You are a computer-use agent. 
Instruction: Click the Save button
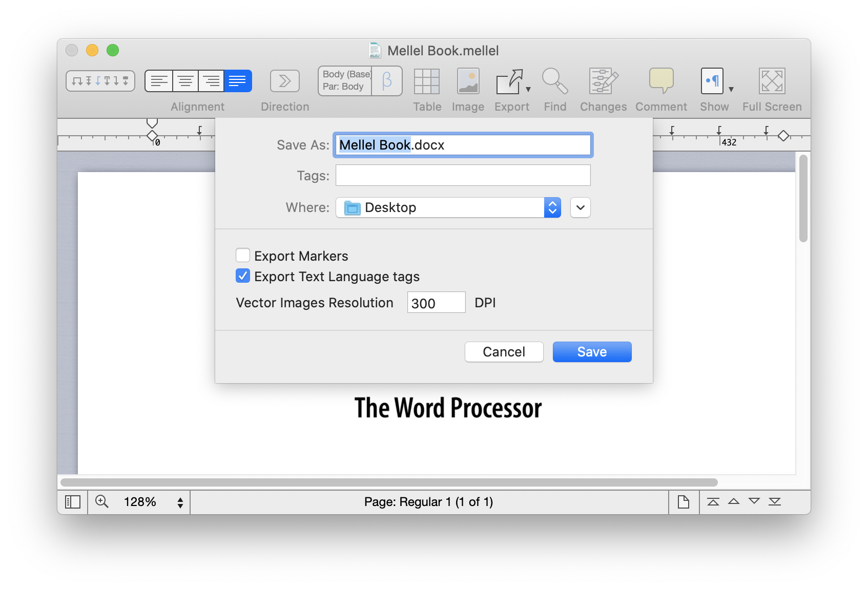592,352
